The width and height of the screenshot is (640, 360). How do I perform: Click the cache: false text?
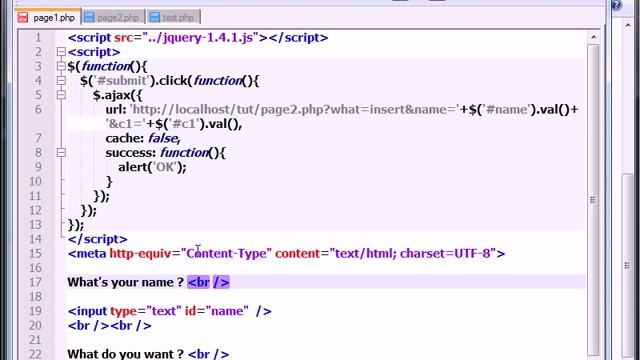143,138
